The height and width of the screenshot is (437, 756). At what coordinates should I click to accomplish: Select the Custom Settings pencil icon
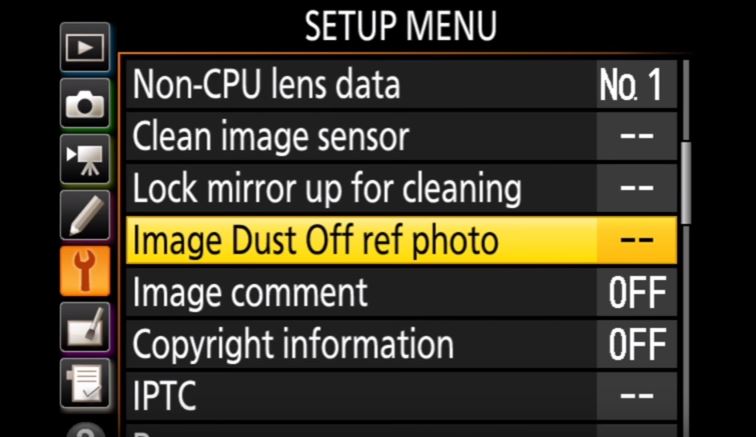tap(85, 214)
